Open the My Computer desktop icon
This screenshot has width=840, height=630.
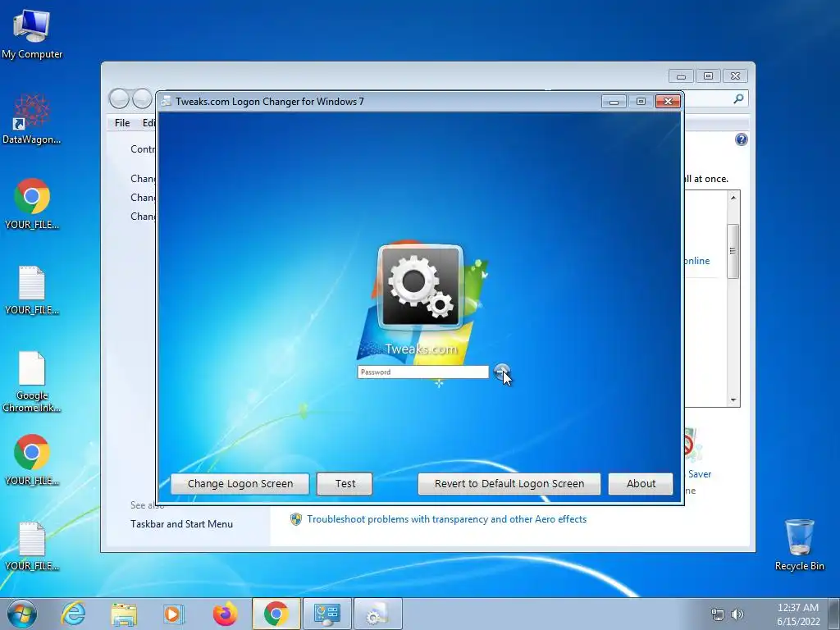(x=32, y=34)
